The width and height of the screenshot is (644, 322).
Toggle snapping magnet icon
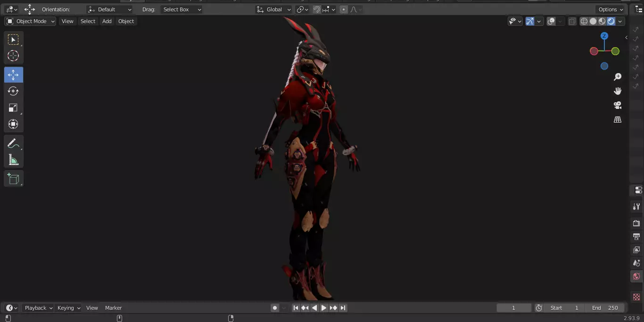coord(317,9)
